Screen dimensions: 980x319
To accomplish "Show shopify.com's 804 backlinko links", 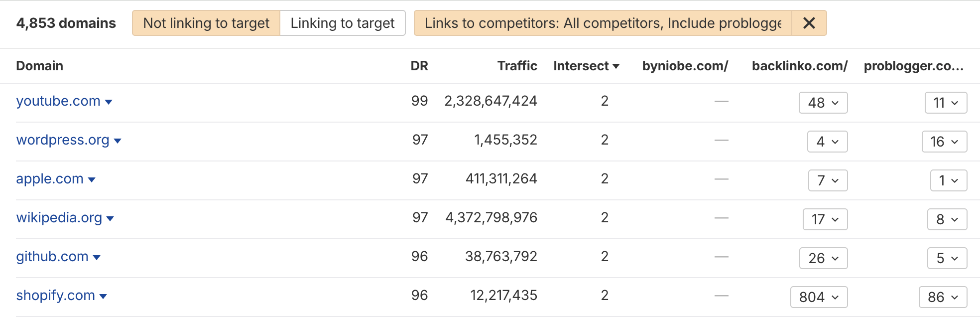I will tap(819, 297).
